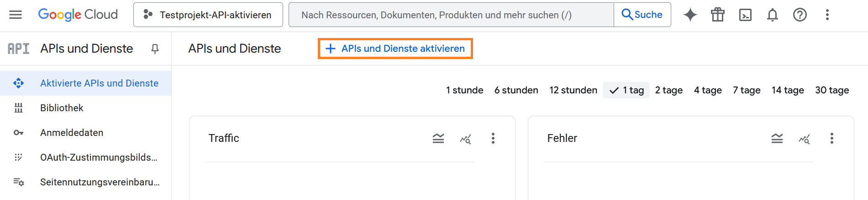Open Fehler chart more options menu
The width and height of the screenshot is (868, 200).
tap(831, 138)
